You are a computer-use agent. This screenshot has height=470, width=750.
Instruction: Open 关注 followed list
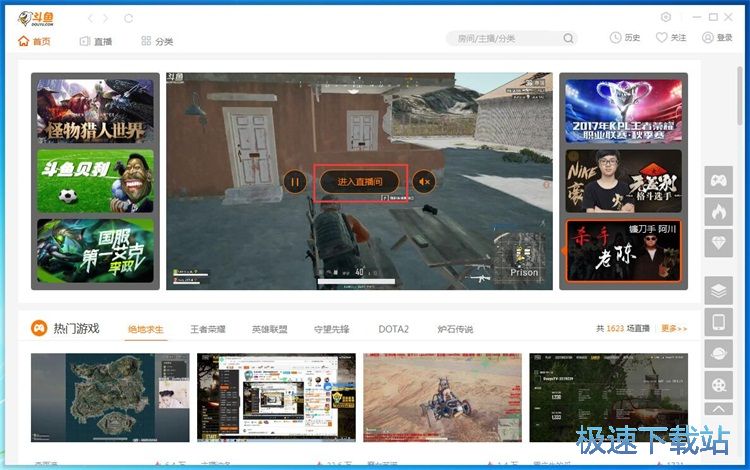pos(671,38)
